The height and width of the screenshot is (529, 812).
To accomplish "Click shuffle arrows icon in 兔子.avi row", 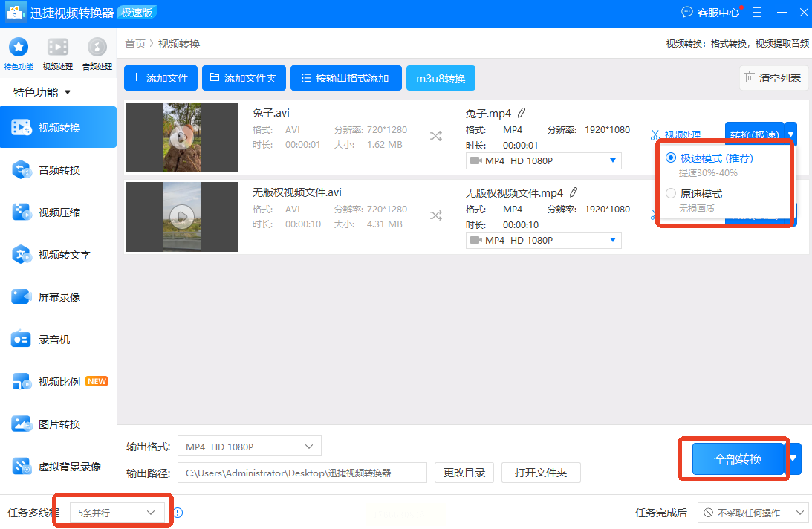I will pos(436,136).
